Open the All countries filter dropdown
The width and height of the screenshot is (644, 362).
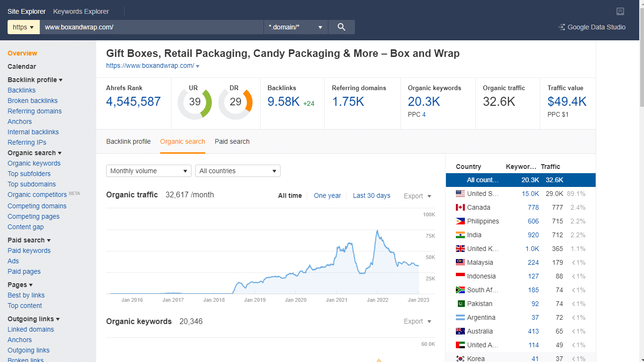[237, 171]
